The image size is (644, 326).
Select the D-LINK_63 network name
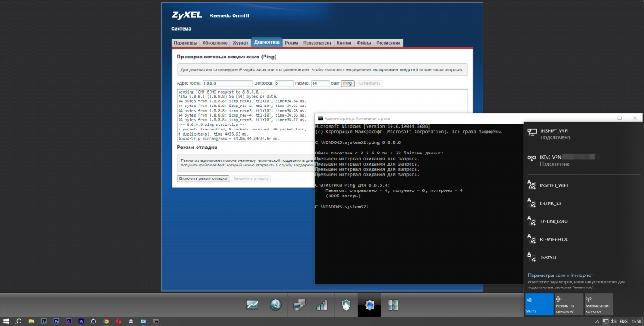(550, 203)
